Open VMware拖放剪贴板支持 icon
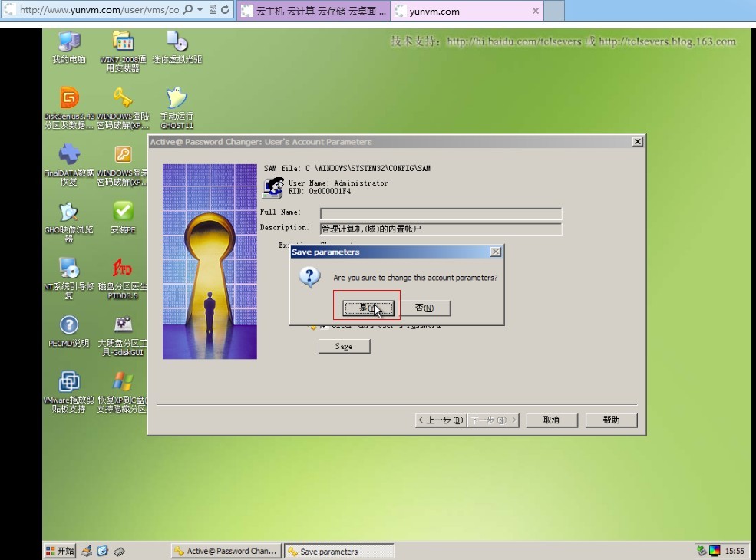Screen dimensions: 756x560 coord(69,392)
